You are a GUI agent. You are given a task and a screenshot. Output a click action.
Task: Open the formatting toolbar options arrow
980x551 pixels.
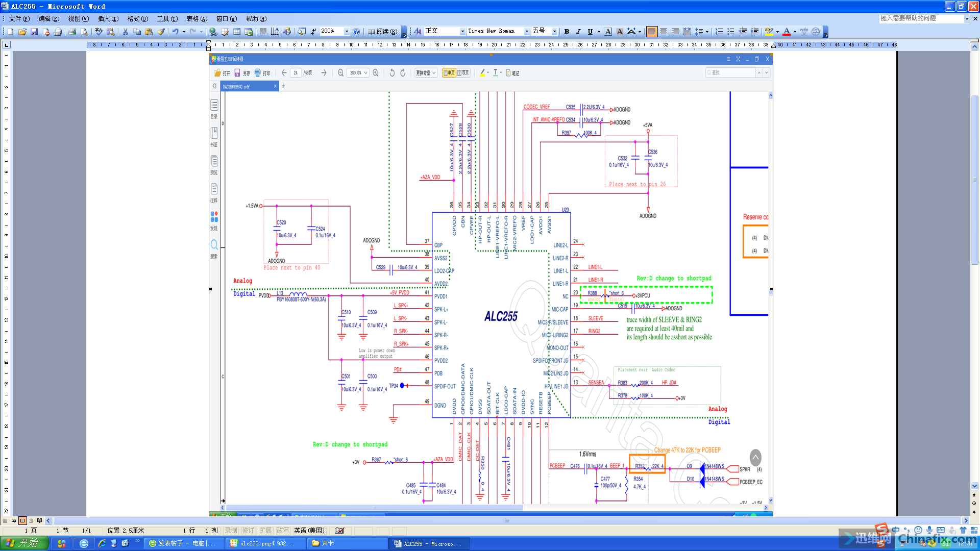(825, 32)
